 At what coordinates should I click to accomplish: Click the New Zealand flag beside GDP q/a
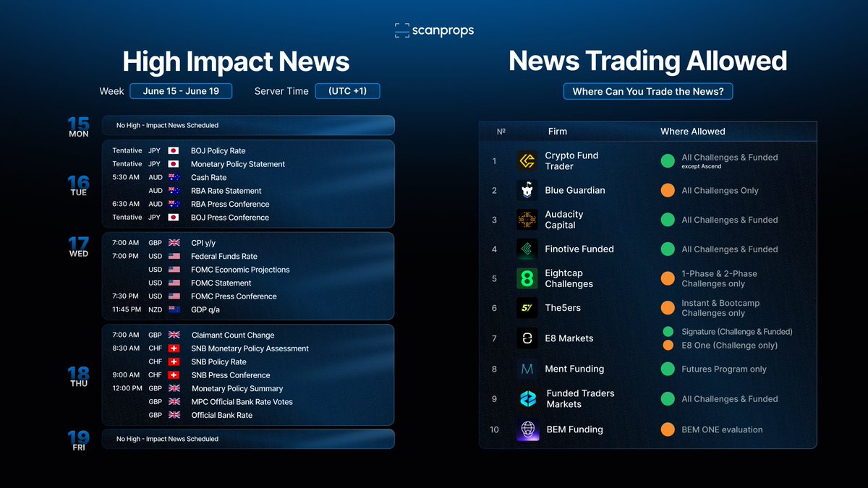(174, 309)
